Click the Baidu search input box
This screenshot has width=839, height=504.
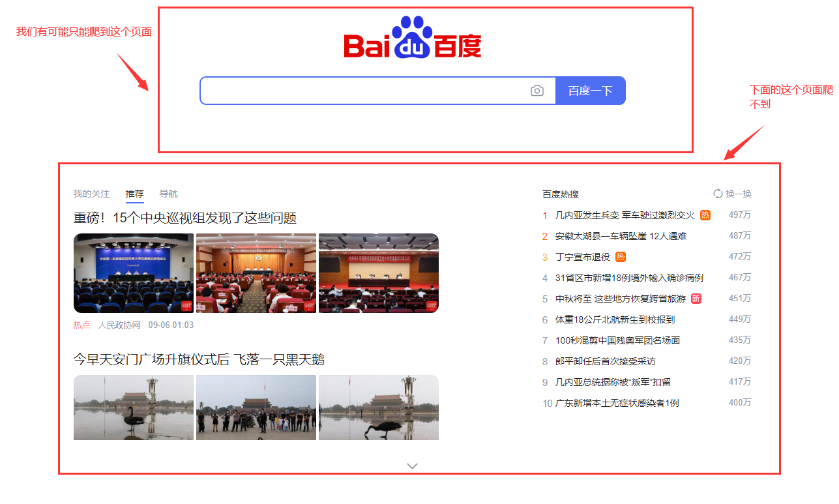[x=377, y=91]
